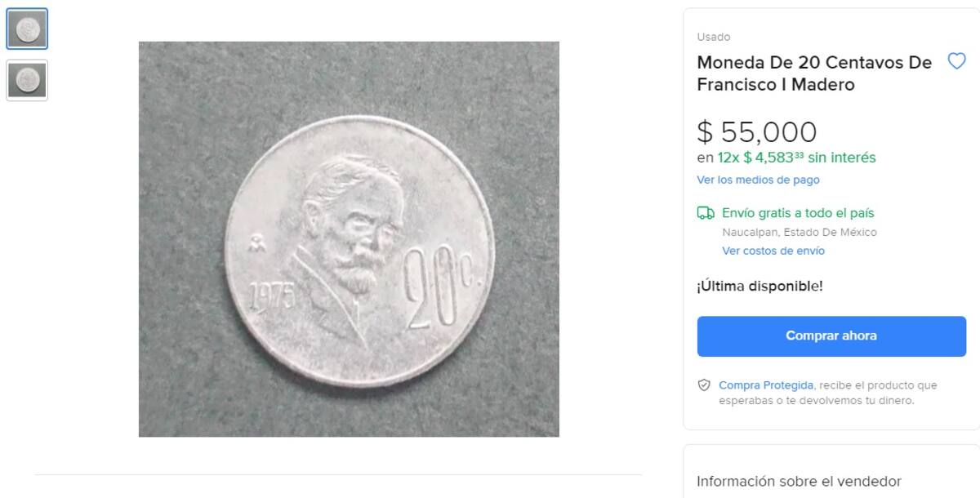
Task: Open the large coin photo
Action: click(x=349, y=239)
